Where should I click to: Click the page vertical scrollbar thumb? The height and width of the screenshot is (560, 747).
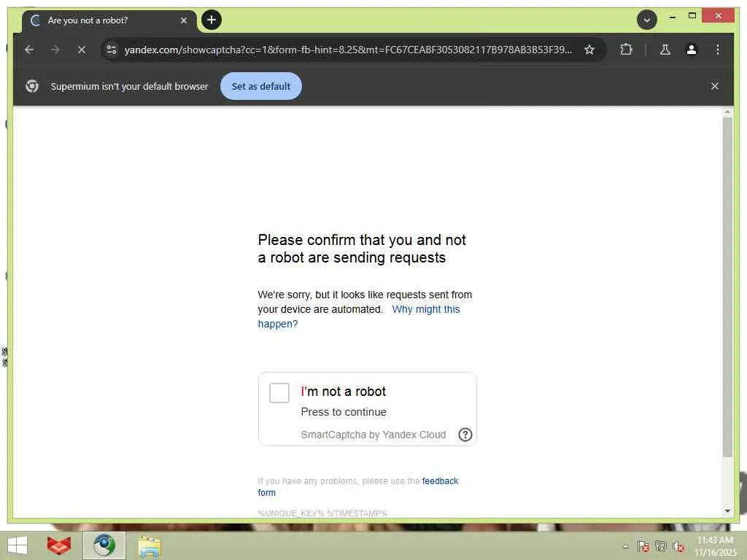[x=727, y=287]
